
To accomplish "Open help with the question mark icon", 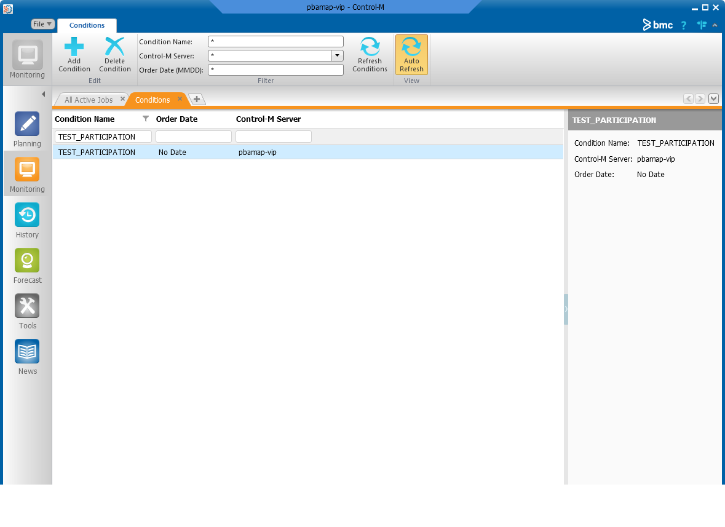I will (684, 25).
